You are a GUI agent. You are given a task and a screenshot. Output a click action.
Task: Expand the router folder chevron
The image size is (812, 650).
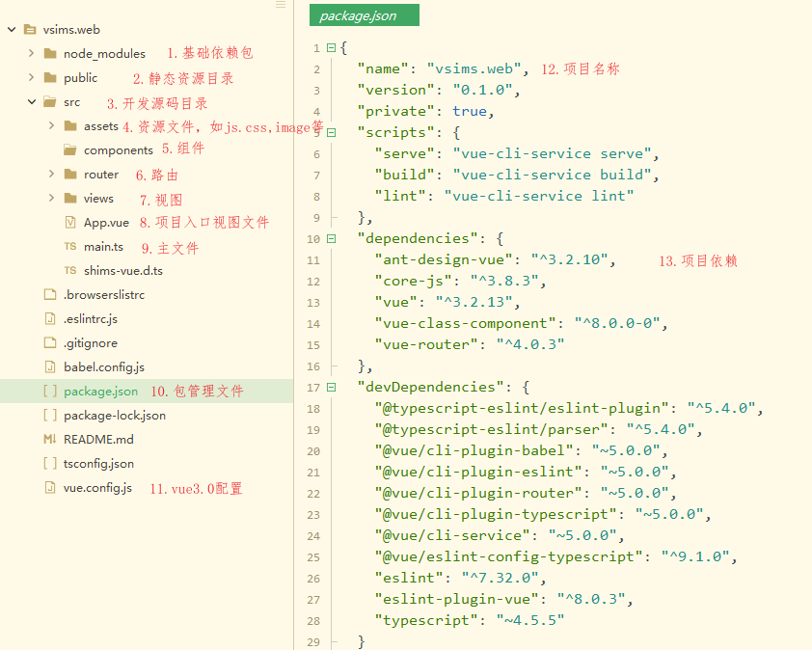51,174
